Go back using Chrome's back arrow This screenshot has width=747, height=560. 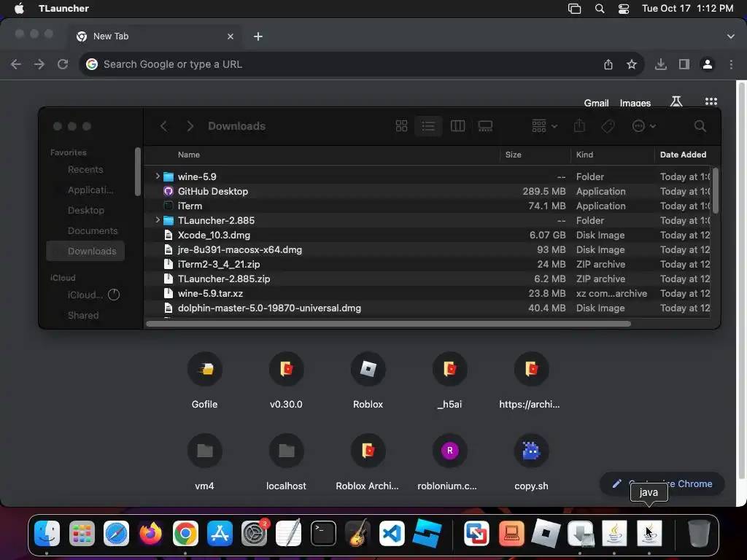(16, 64)
